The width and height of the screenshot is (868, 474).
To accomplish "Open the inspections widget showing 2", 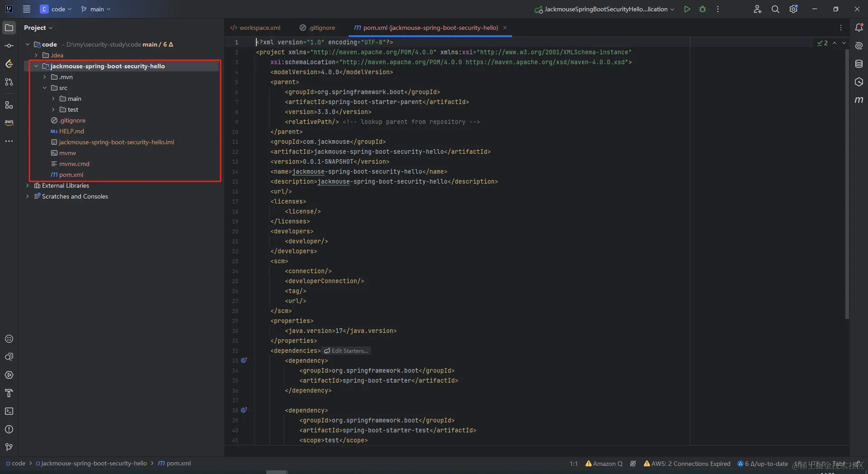I will (x=823, y=43).
